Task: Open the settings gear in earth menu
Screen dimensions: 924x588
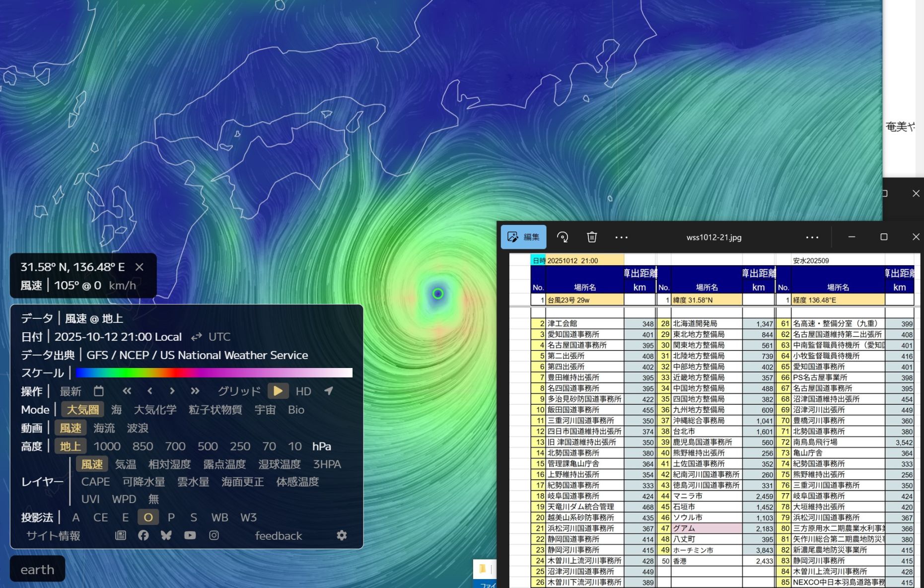Action: pos(342,535)
